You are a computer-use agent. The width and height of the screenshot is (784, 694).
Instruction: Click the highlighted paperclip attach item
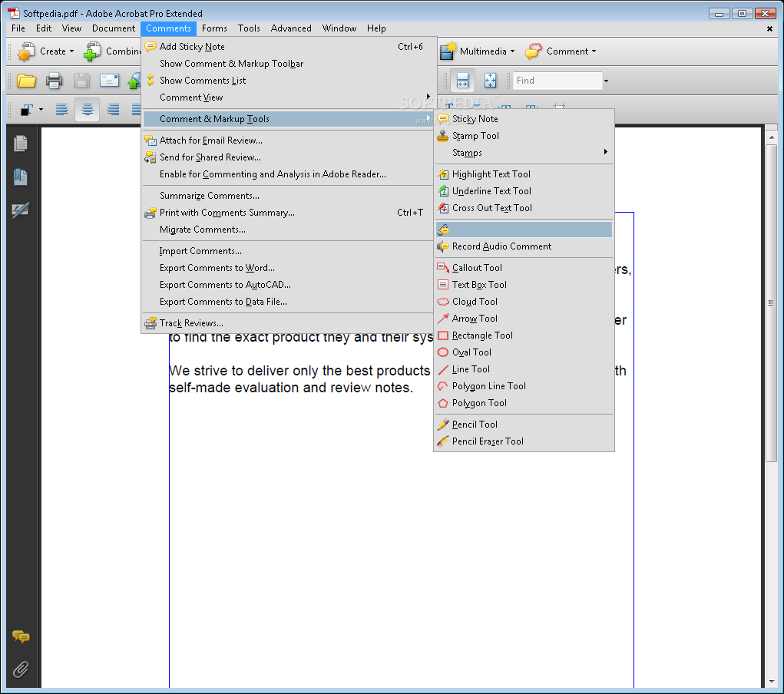pos(524,230)
